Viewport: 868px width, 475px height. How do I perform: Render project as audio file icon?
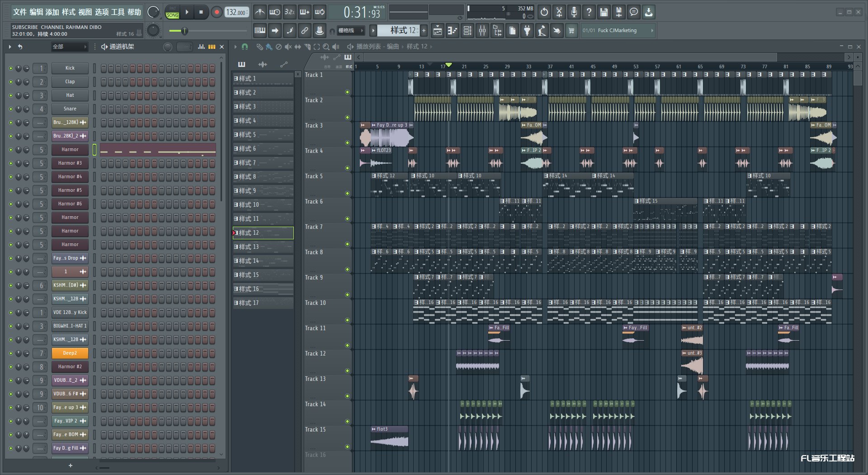tap(619, 12)
